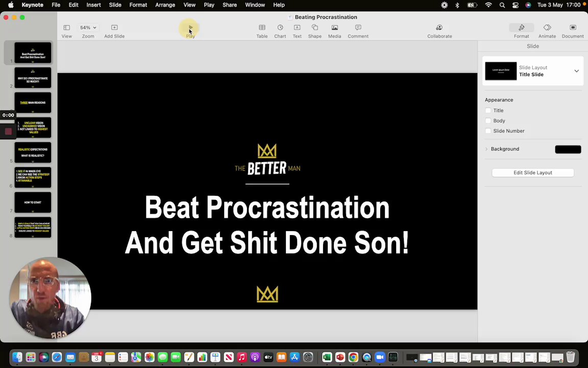The image size is (588, 368).
Task: Add a Text box via toolbar
Action: click(297, 28)
